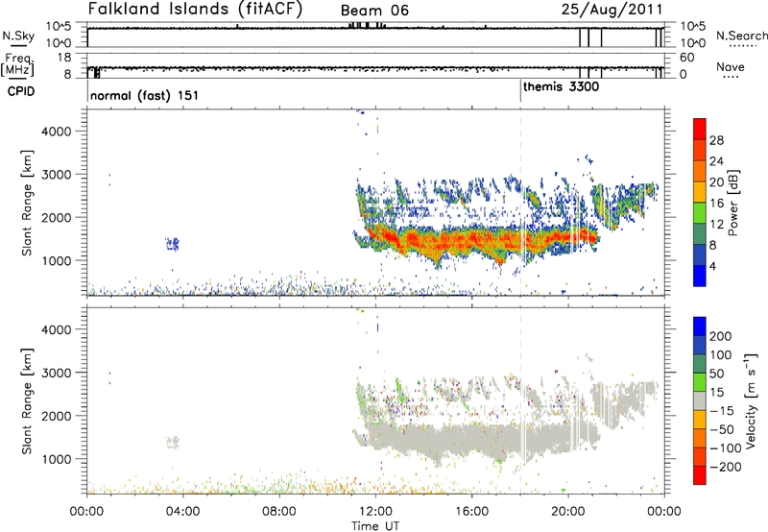Click the bright blue swatch below the 4 dB tick
Screen dimensions: 768x532
pos(700,276)
